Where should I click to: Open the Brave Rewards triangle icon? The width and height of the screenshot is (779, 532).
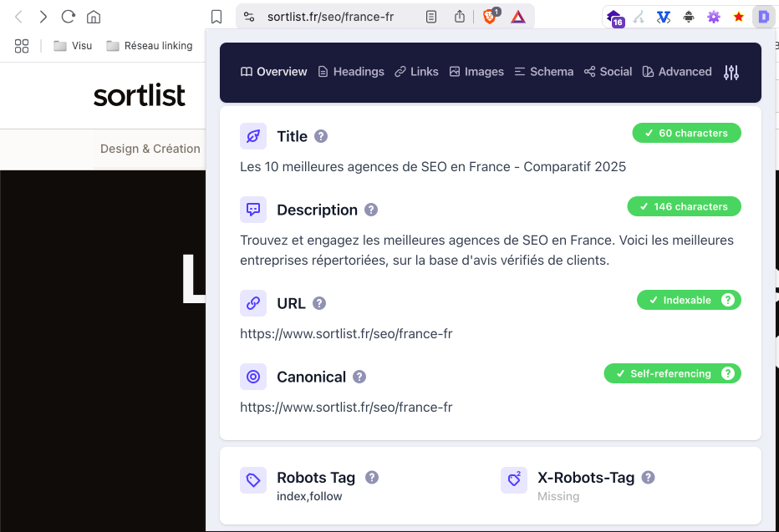(518, 18)
